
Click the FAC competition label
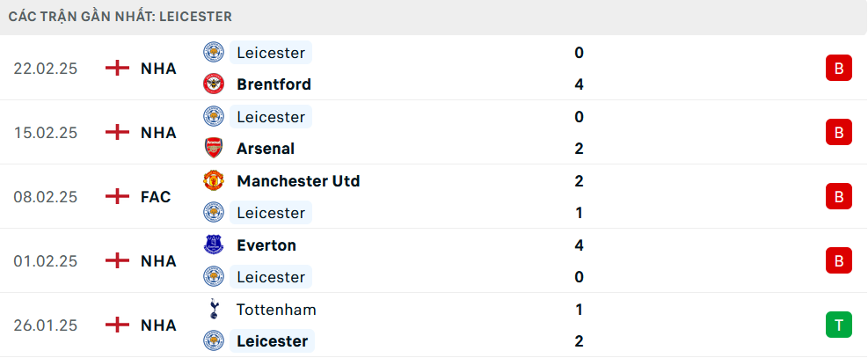point(156,197)
